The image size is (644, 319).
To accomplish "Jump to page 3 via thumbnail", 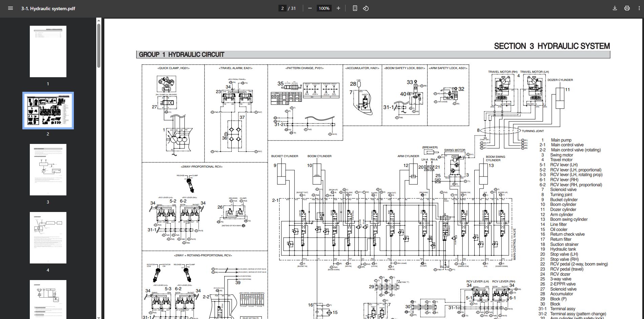I will 48,169.
